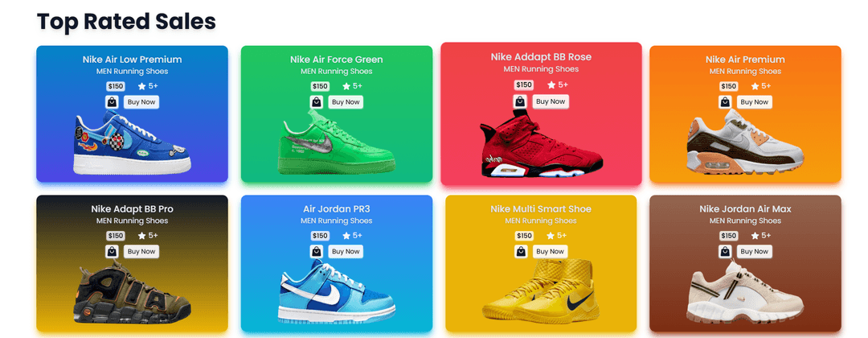Add Nike Addapt BB Rose to bag

520,101
